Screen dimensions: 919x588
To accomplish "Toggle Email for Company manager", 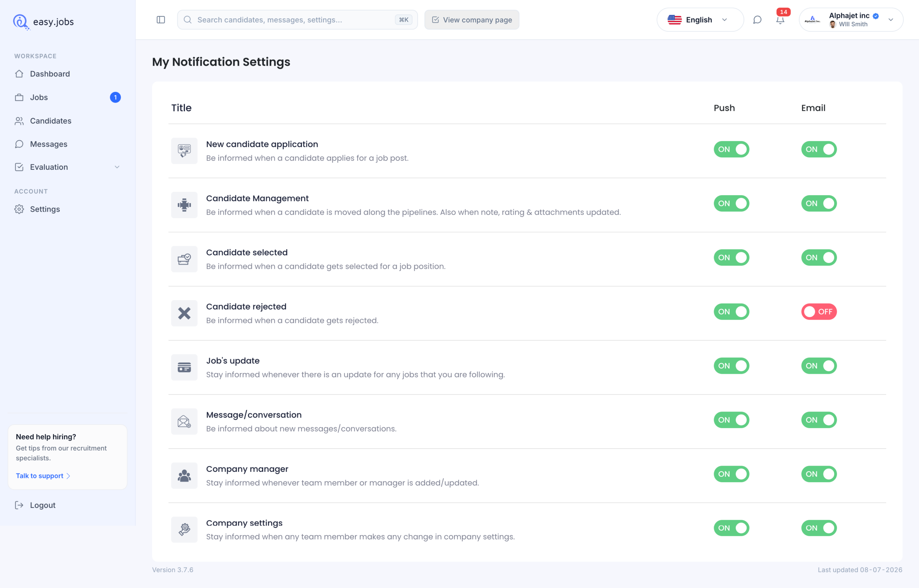I will coord(819,474).
